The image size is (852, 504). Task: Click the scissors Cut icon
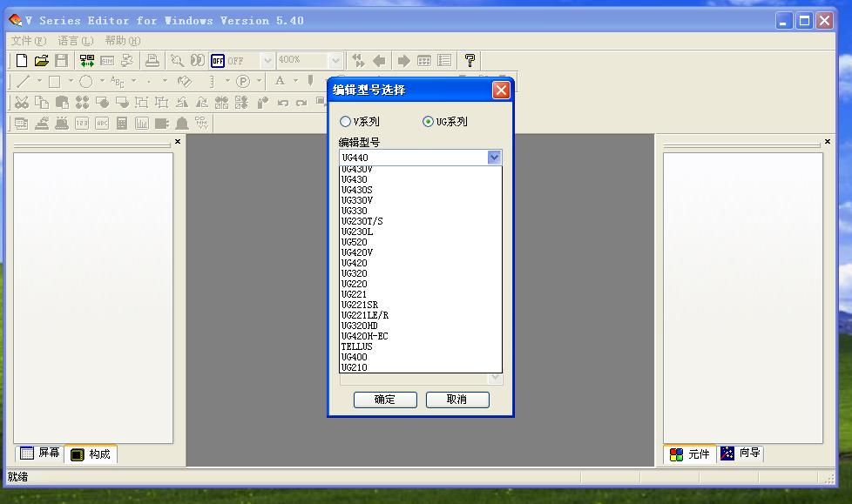(x=22, y=103)
